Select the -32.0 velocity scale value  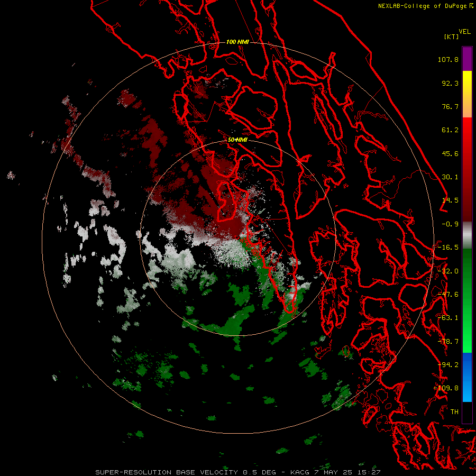point(448,271)
